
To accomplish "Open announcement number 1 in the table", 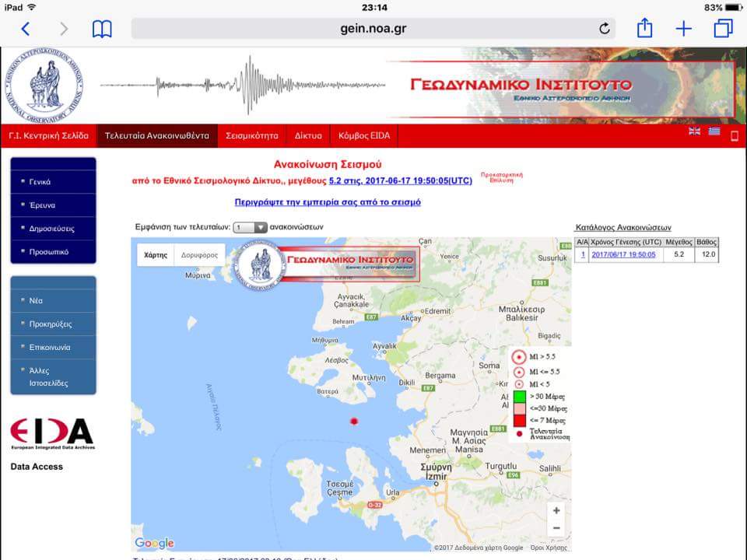I will click(583, 255).
